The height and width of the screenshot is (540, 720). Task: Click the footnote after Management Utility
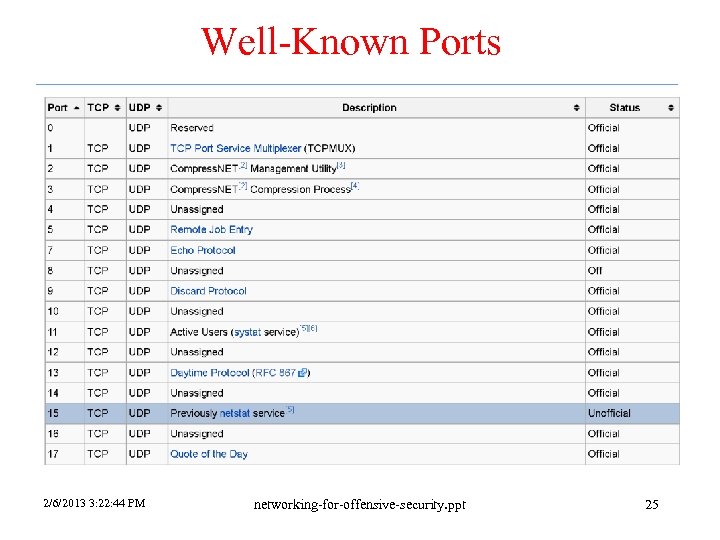click(342, 165)
